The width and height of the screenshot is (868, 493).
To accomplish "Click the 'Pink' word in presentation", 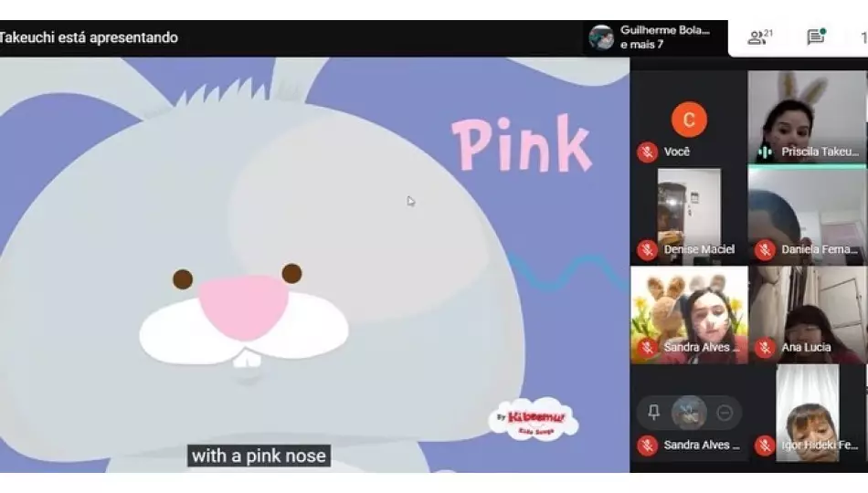I will pyautogui.click(x=522, y=144).
